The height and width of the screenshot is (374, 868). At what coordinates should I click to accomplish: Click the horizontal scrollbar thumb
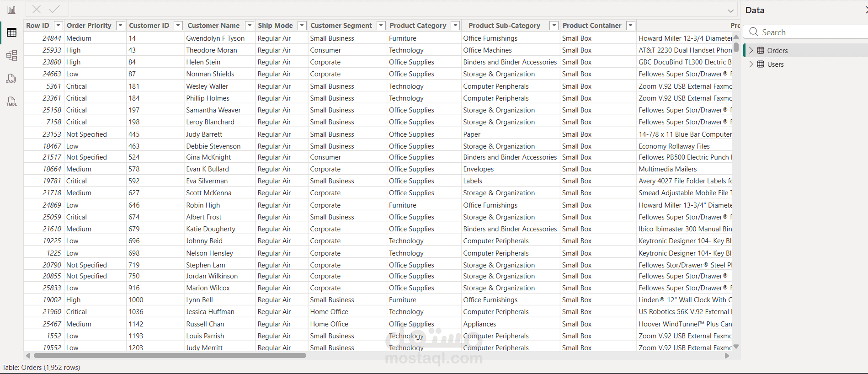pos(170,355)
